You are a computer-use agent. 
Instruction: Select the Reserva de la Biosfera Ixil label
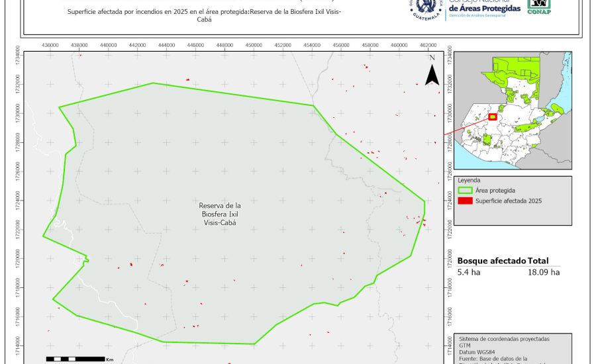(221, 214)
